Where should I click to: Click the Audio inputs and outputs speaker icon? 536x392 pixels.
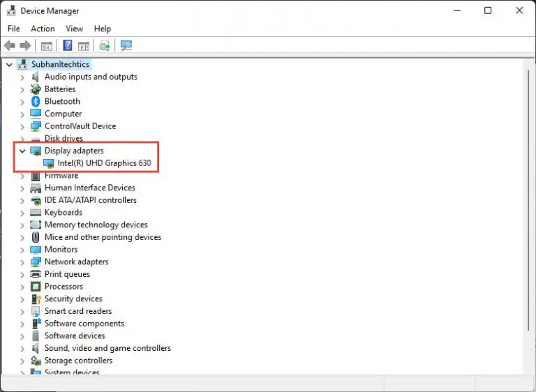tap(36, 77)
